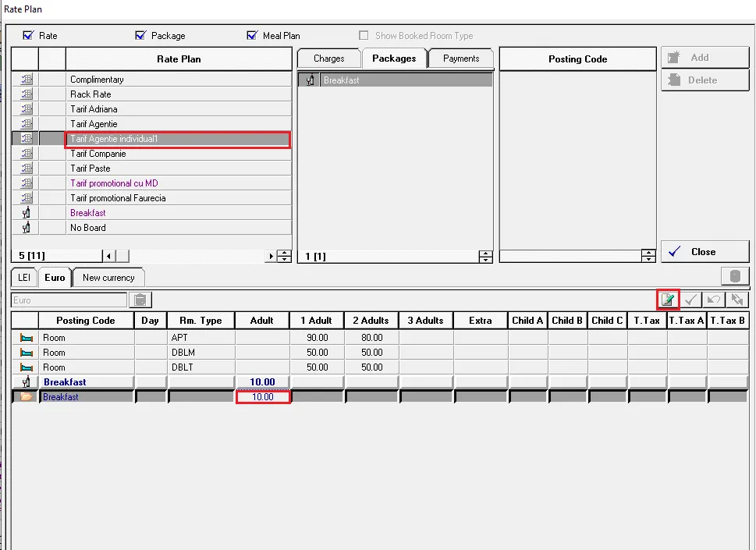Click the checkmark confirm icon beside the edit pencil
This screenshot has width=756, height=550.
691,300
